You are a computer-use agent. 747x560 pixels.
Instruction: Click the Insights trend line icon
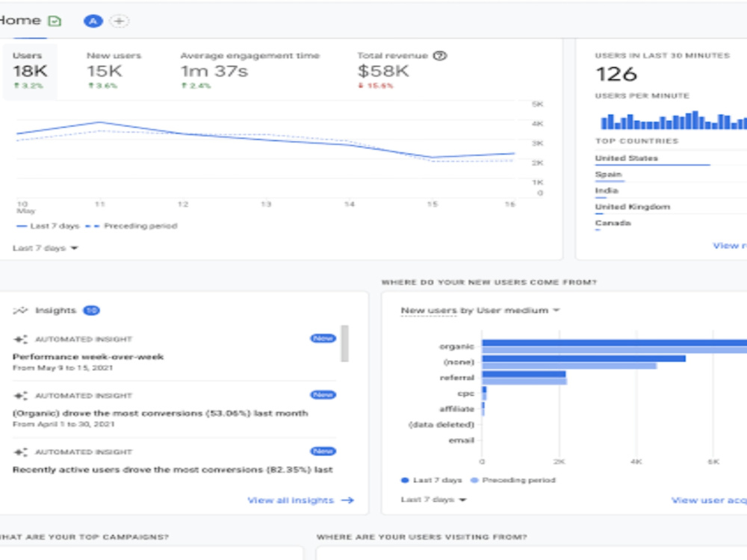click(20, 311)
